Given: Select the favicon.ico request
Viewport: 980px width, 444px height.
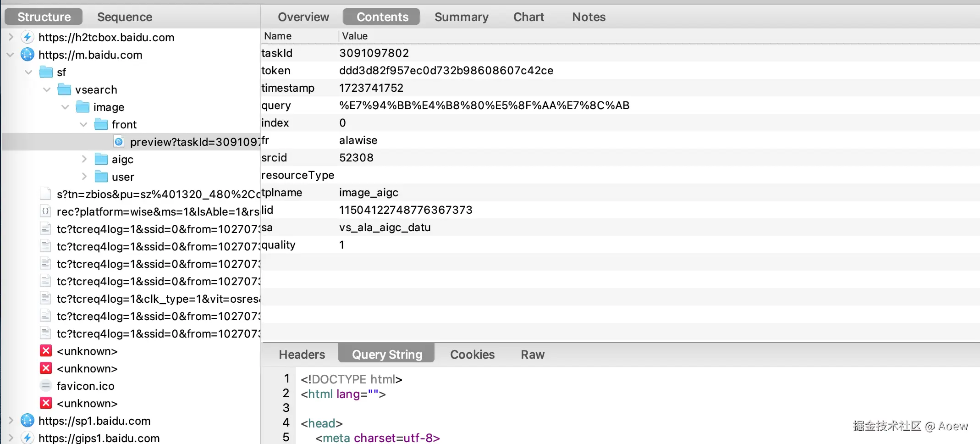Looking at the screenshot, I should point(86,386).
